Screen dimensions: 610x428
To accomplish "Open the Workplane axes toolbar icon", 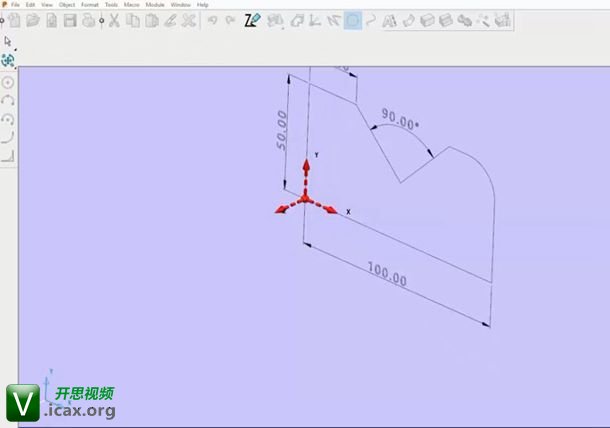I will 315,20.
